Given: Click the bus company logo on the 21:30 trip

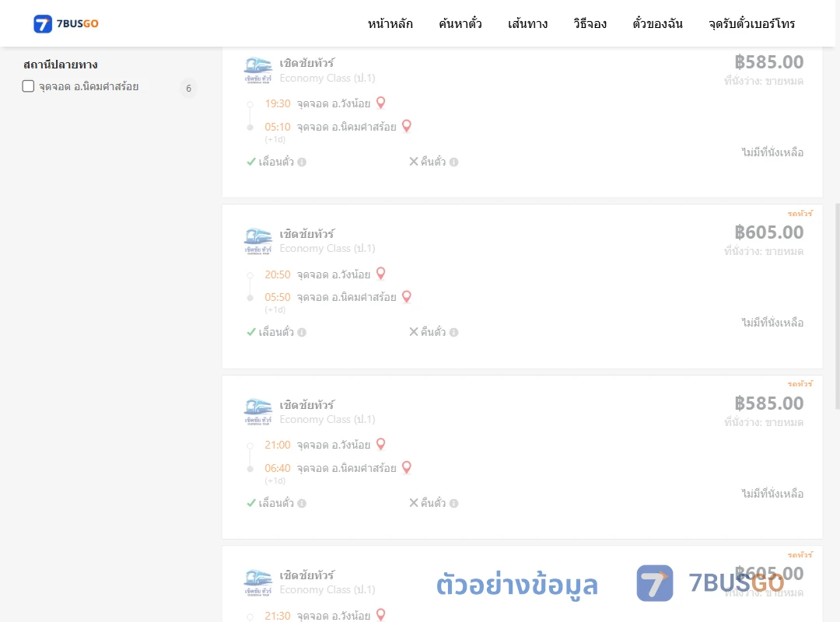Looking at the screenshot, I should [x=257, y=582].
